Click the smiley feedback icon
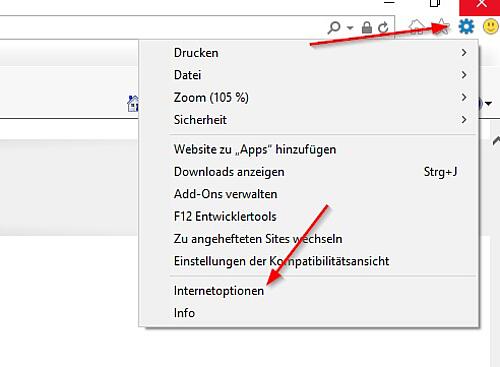The image size is (500, 367). 491,26
